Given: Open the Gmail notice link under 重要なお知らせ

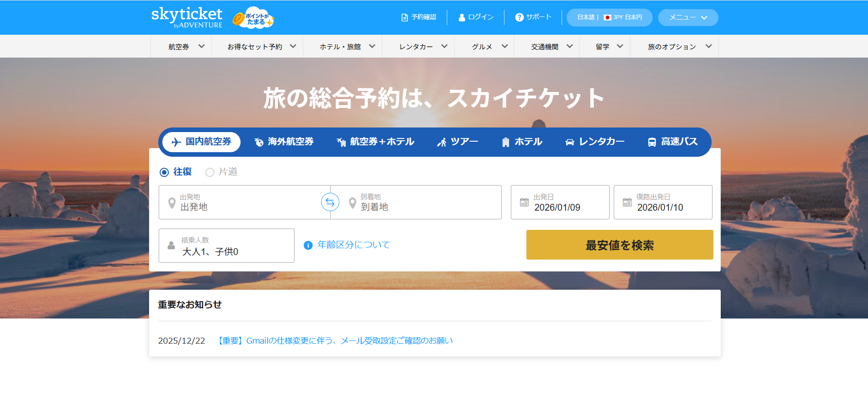Looking at the screenshot, I should click(x=335, y=341).
